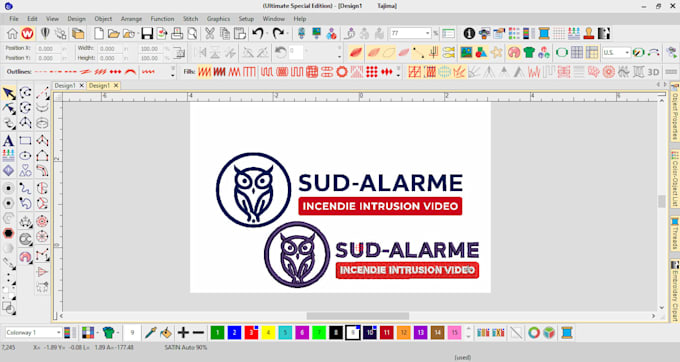The image size is (680, 362).
Task: Open the Embroidery Clipart side panel
Action: point(675,291)
